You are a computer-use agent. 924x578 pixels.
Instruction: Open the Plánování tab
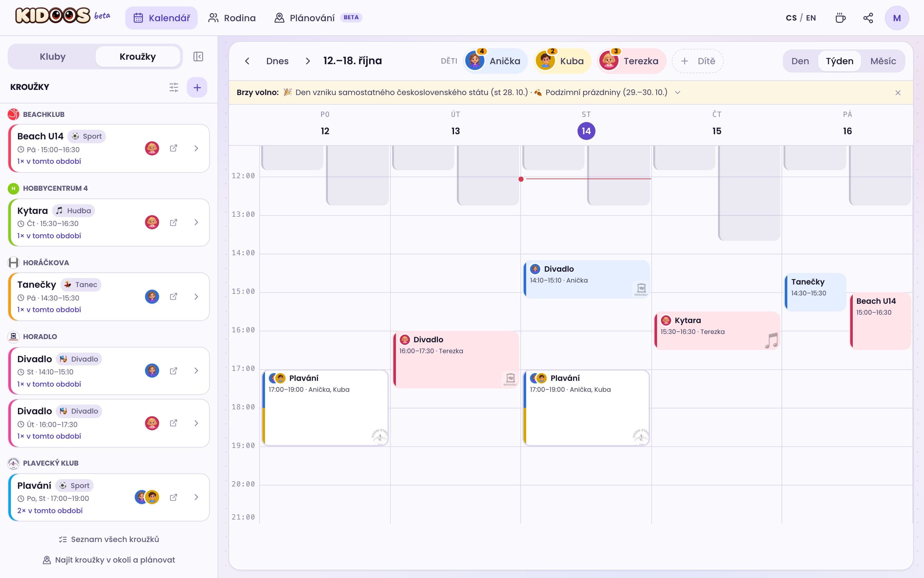pos(318,18)
